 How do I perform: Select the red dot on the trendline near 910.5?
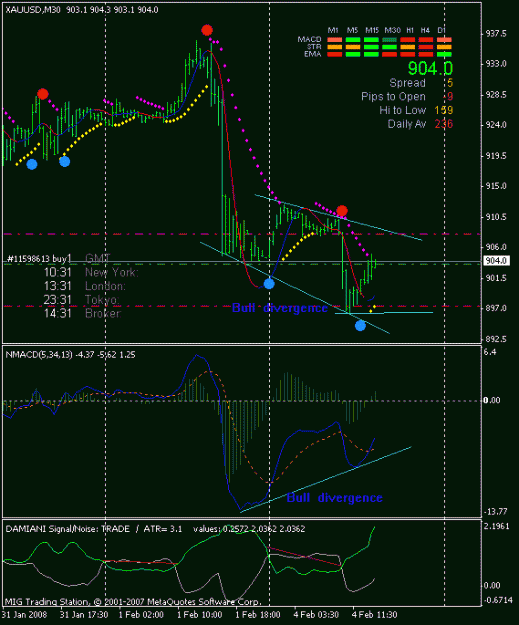coord(342,211)
